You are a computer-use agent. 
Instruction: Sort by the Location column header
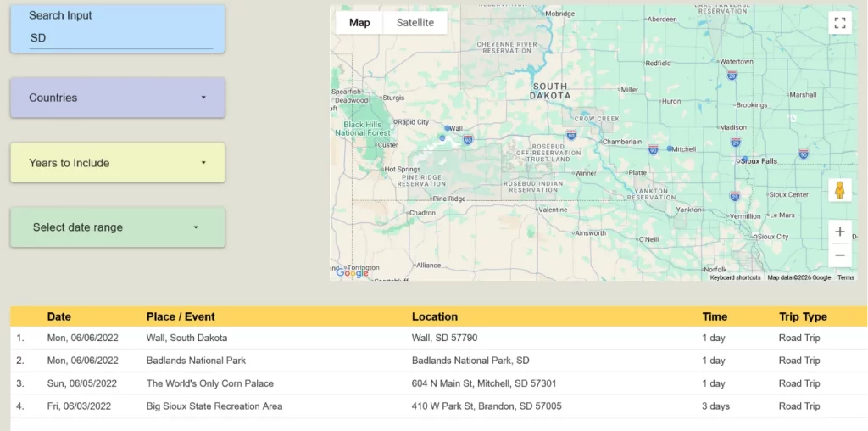[435, 316]
